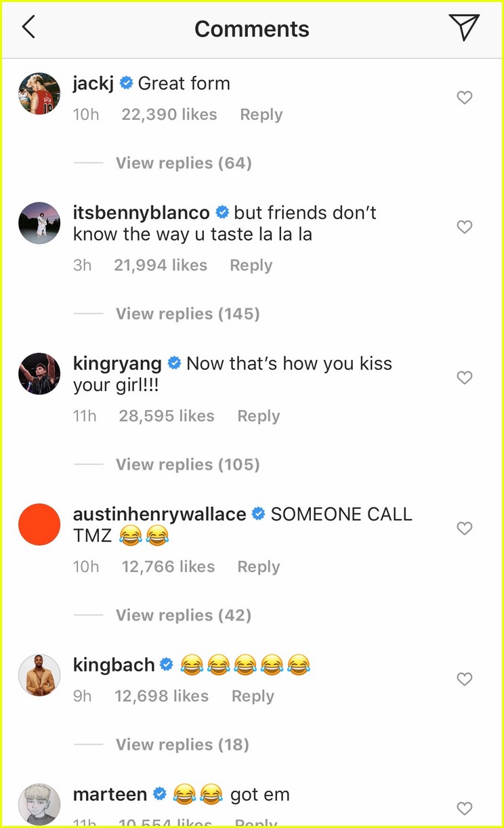Tap heart beside marteen's comment
Screen dimensions: 504x828
pyautogui.click(x=464, y=808)
